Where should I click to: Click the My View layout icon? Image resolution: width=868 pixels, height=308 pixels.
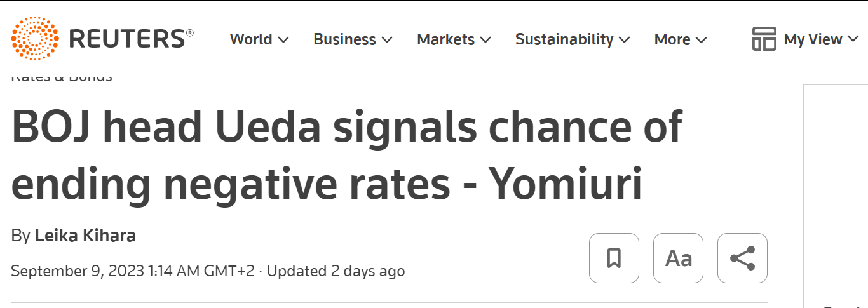[764, 39]
